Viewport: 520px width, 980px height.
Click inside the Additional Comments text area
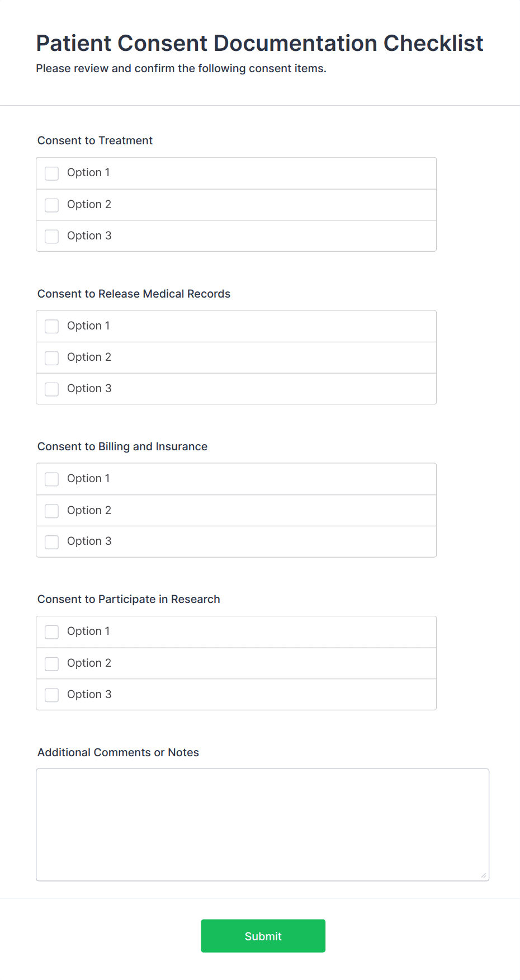[262, 822]
